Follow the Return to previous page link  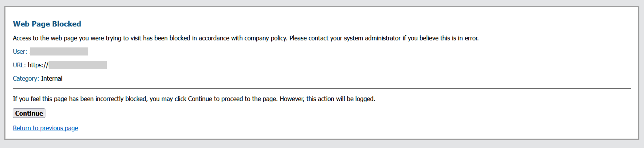45,128
